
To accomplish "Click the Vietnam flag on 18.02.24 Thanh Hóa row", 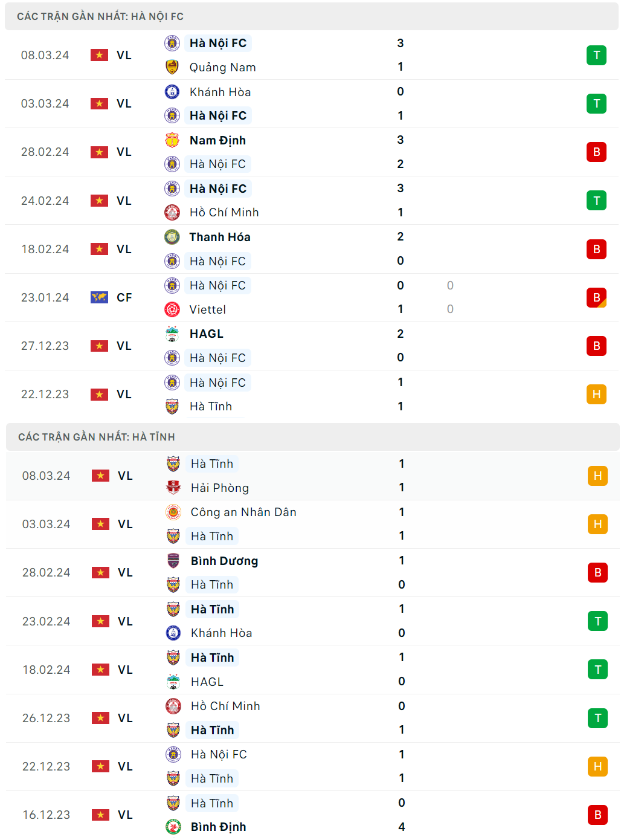I will (x=99, y=249).
